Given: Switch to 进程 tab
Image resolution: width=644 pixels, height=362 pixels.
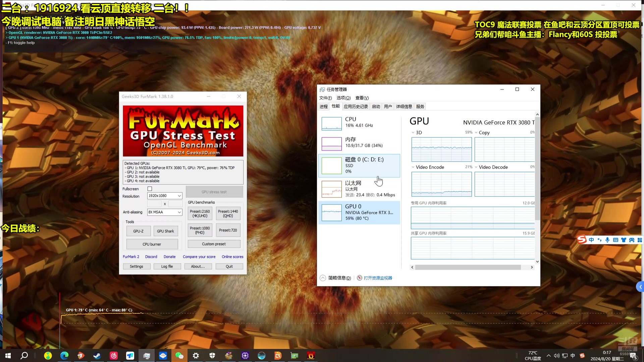Looking at the screenshot, I should click(x=324, y=107).
